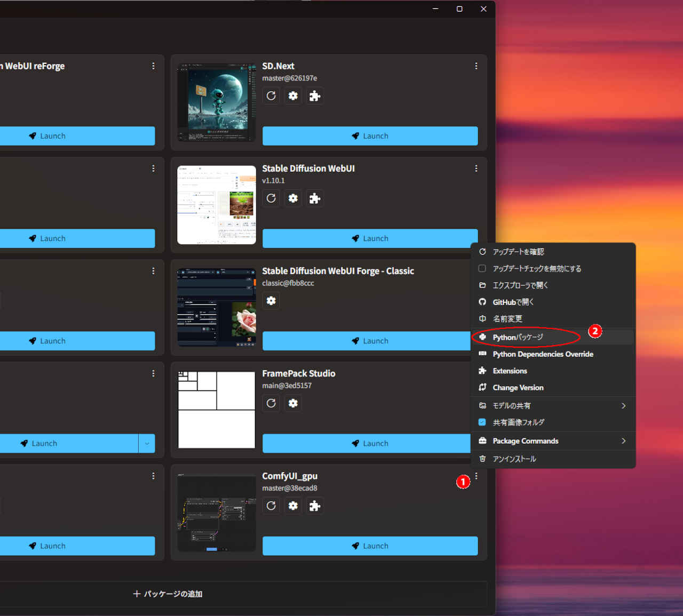This screenshot has height=616, width=683.
Task: Click update icon on Stable Diffusion WebUI v1.10.1
Action: [x=271, y=198]
